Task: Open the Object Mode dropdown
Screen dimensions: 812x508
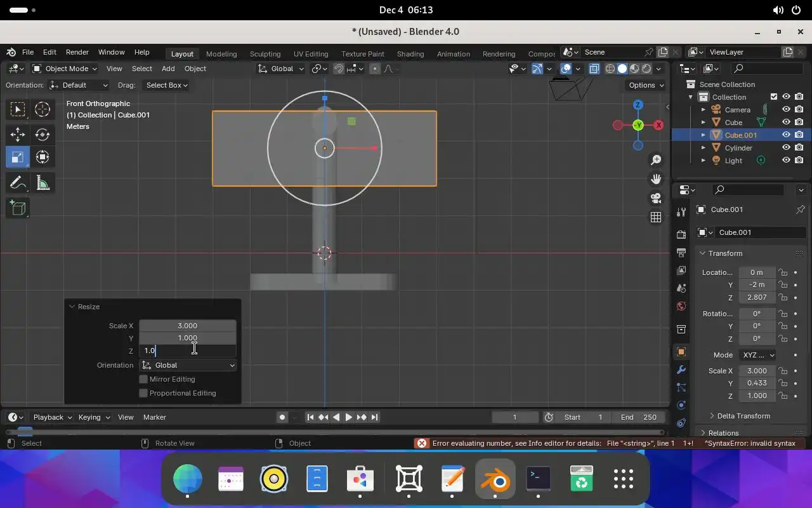Action: coord(65,69)
